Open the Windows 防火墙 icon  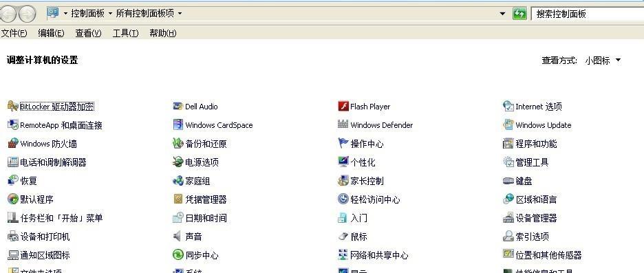click(13, 143)
